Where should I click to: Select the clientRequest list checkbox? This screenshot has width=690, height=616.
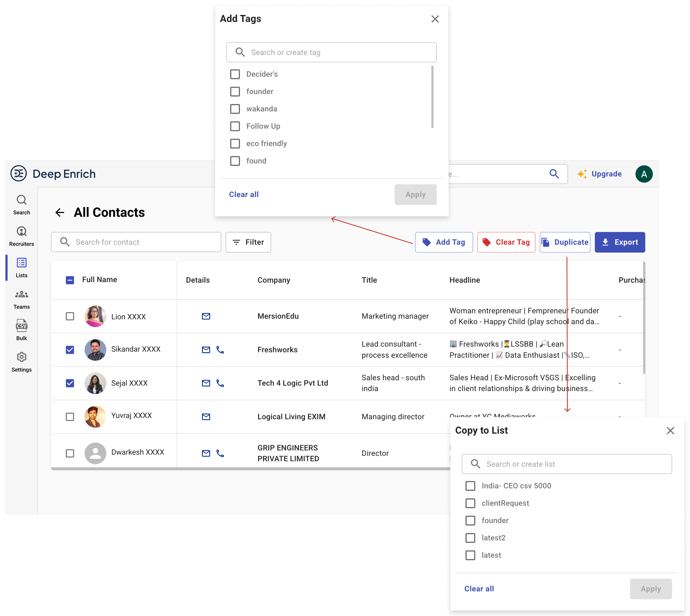[x=470, y=503]
